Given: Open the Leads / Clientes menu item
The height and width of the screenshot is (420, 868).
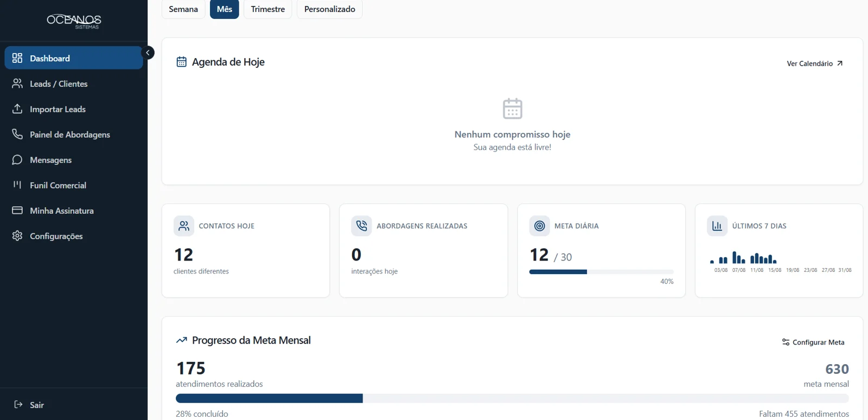Looking at the screenshot, I should coord(74,84).
